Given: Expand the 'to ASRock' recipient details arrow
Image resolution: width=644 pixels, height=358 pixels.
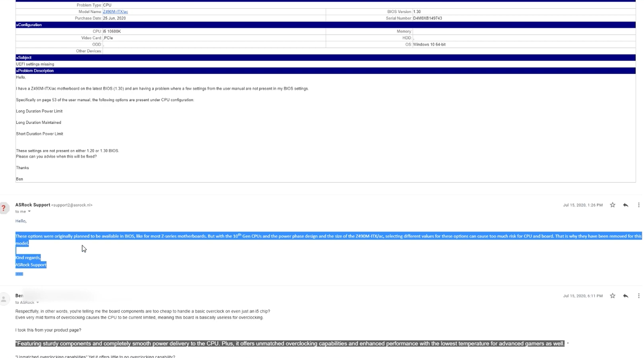Looking at the screenshot, I should click(x=38, y=302).
